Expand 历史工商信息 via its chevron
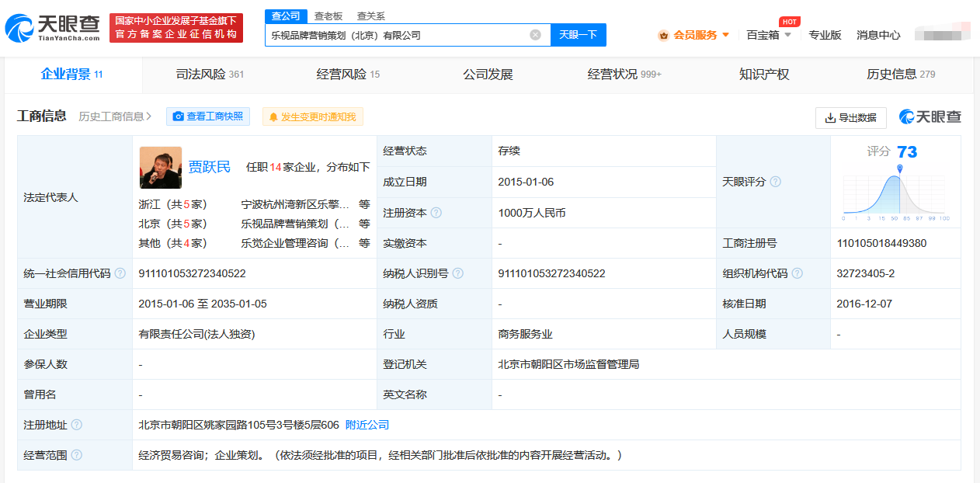The height and width of the screenshot is (483, 980). tap(148, 116)
